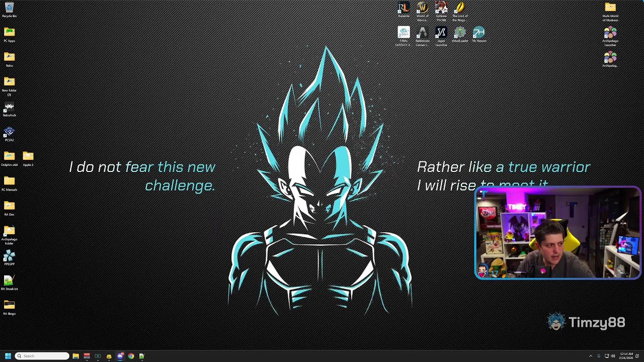Select the Archipelago Launcher shortcut
The height and width of the screenshot is (362, 644).
click(610, 37)
